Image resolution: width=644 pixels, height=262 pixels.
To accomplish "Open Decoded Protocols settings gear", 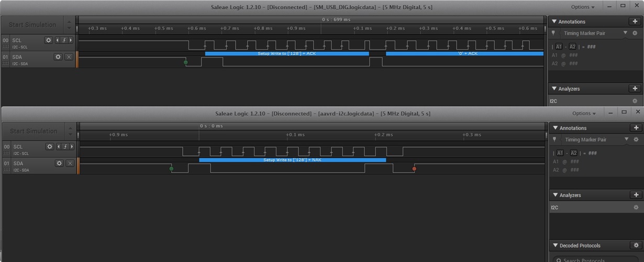I will [x=636, y=245].
